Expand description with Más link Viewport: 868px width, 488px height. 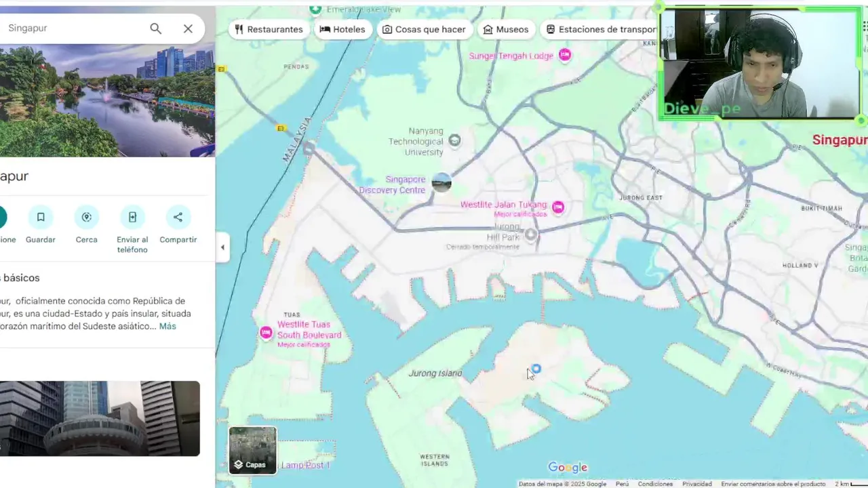(167, 326)
